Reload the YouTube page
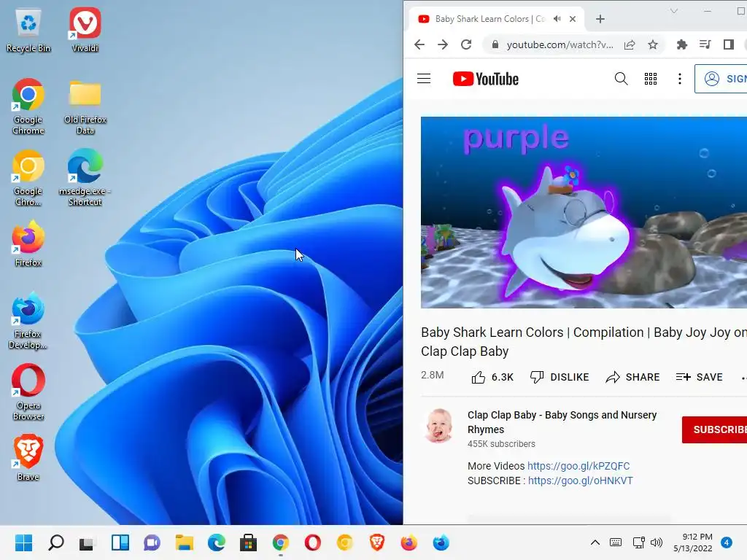Image resolution: width=747 pixels, height=560 pixels. coord(466,44)
